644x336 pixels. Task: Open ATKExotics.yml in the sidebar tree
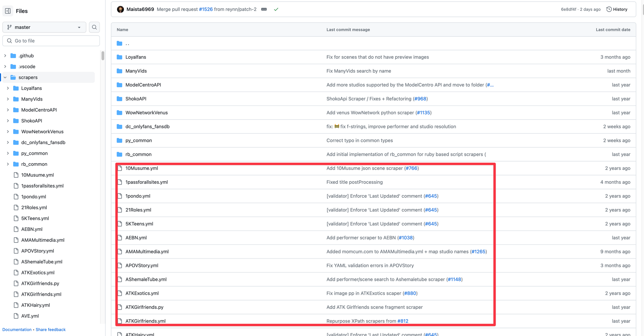pyautogui.click(x=38, y=273)
